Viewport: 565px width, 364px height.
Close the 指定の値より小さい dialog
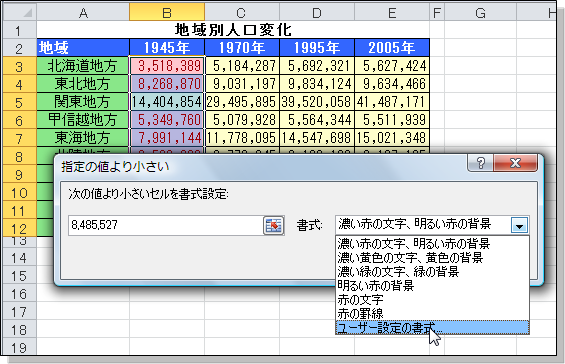tap(516, 163)
